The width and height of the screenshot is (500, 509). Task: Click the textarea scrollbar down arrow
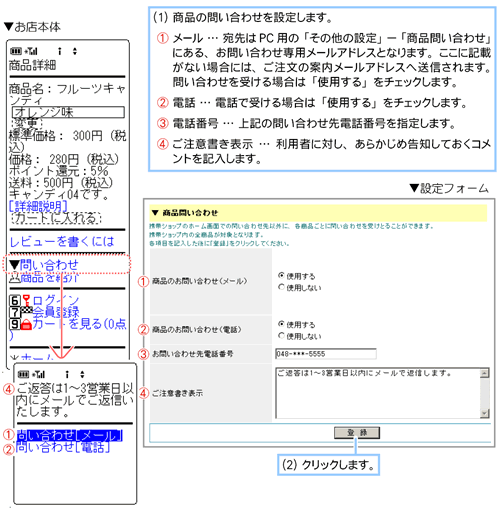coord(485,413)
